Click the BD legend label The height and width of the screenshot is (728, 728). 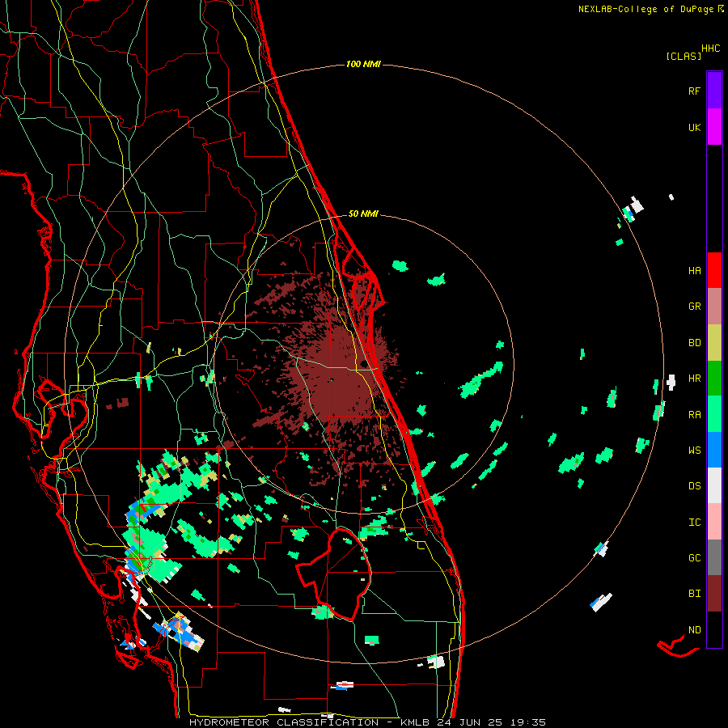694,343
